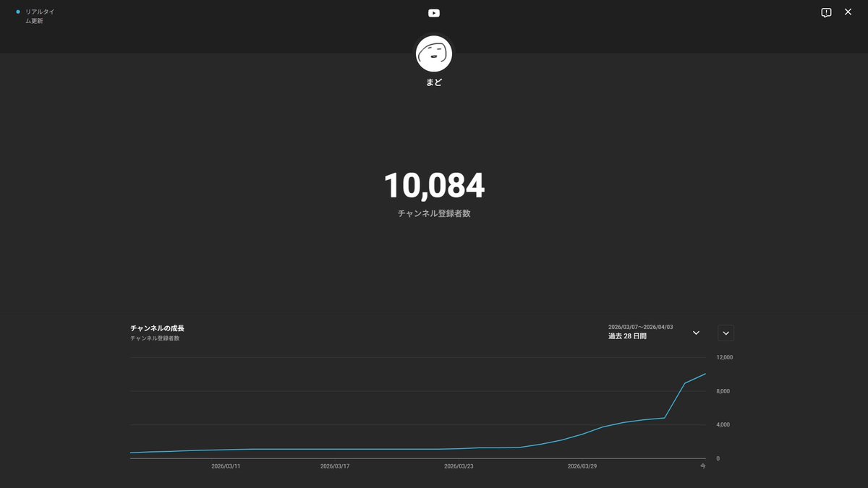Click the まど channel avatar
Image resolution: width=868 pixels, height=488 pixels.
(x=434, y=53)
